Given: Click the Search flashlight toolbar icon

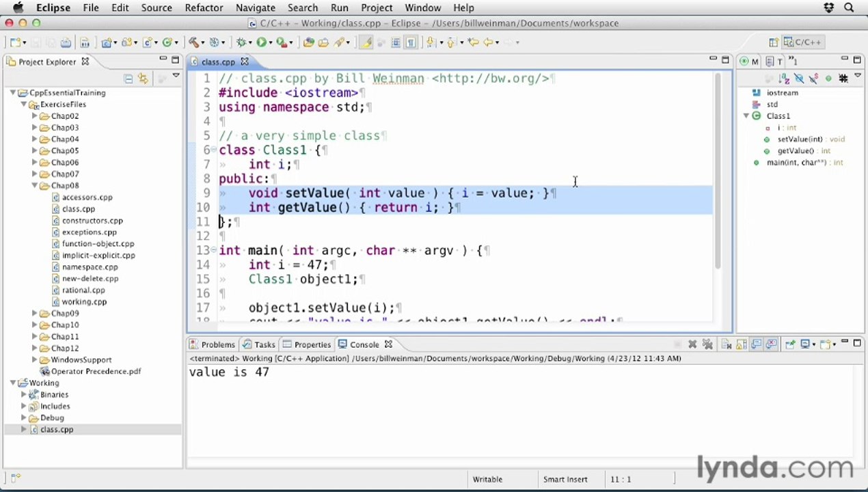Looking at the screenshot, I should click(x=338, y=42).
